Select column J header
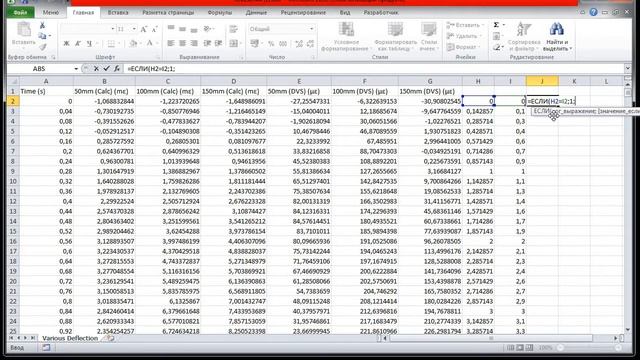640x360 pixels. (542, 81)
